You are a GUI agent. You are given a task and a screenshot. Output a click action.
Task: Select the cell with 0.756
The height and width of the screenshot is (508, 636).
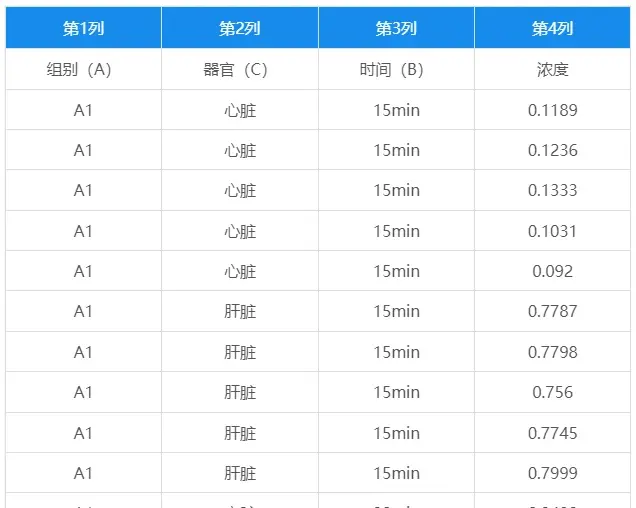553,392
